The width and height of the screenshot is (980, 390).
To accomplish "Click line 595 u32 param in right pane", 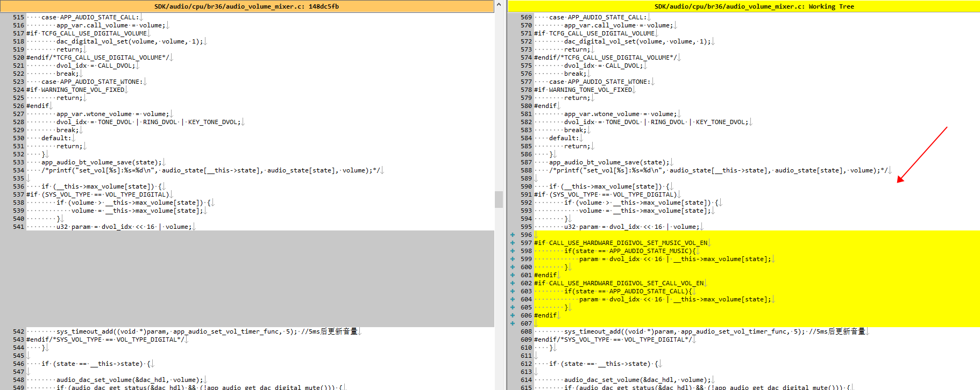I will 632,227.
